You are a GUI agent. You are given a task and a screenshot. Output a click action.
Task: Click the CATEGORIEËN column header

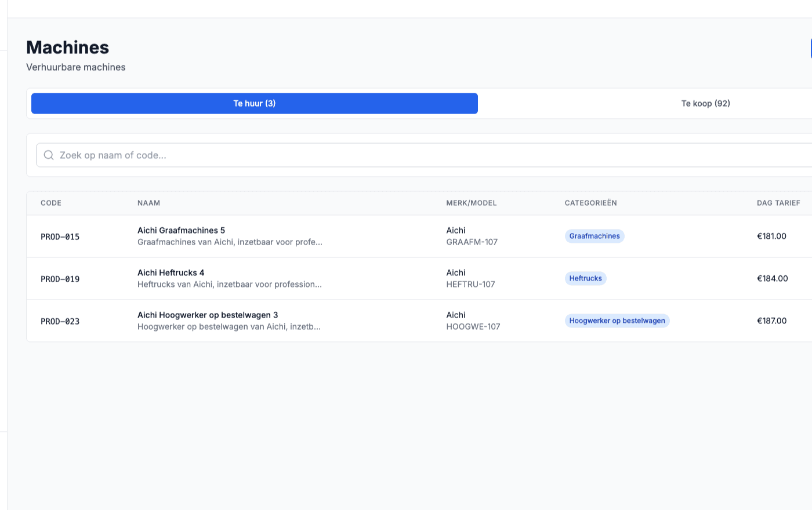pos(590,203)
